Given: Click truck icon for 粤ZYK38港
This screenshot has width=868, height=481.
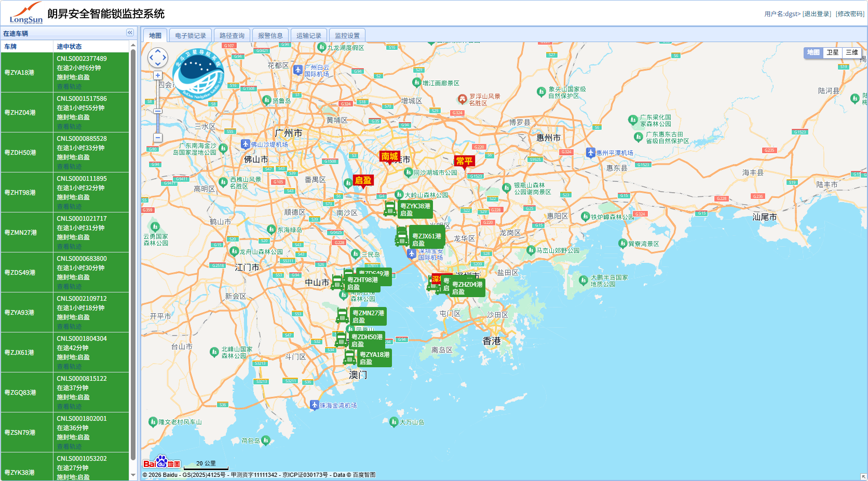Looking at the screenshot, I should pyautogui.click(x=390, y=209).
